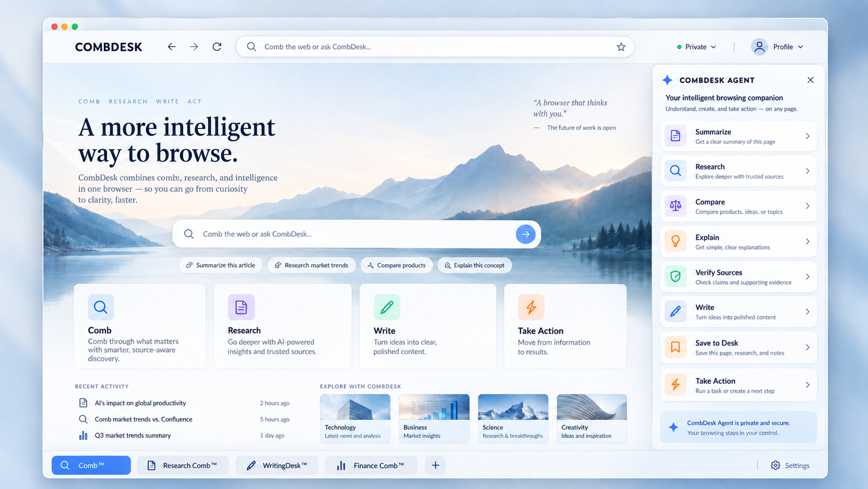Image resolution: width=868 pixels, height=489 pixels.
Task: Open the Finance Comb™ tab
Action: click(x=371, y=466)
